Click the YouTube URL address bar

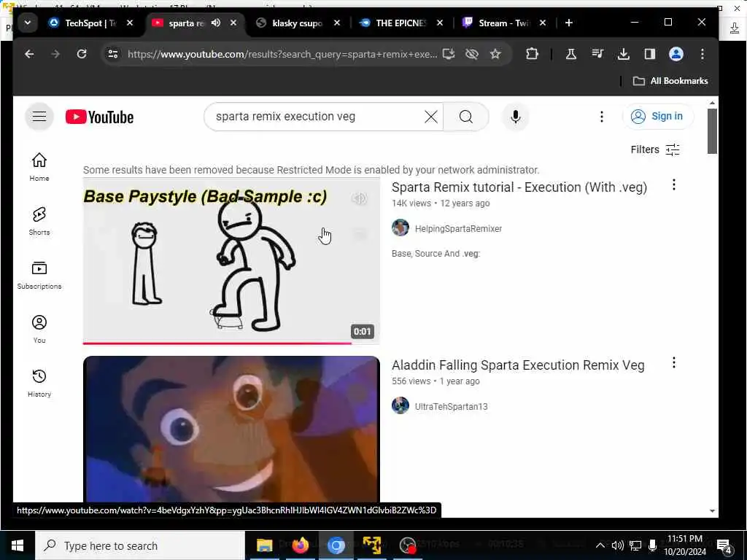282,54
